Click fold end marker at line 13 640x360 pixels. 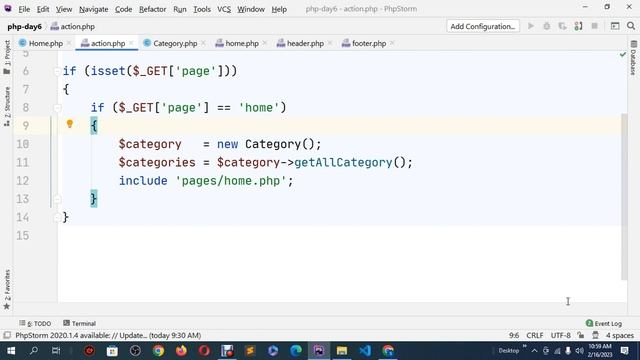click(57, 199)
